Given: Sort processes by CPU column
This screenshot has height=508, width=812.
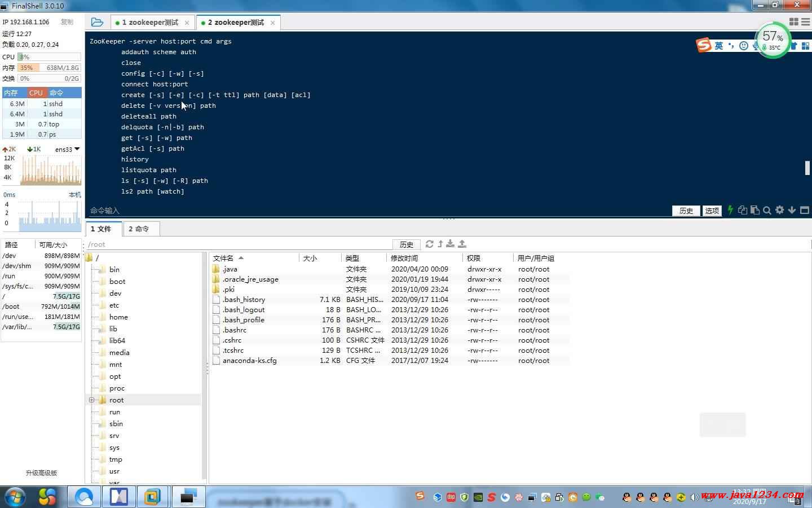Looking at the screenshot, I should point(37,93).
